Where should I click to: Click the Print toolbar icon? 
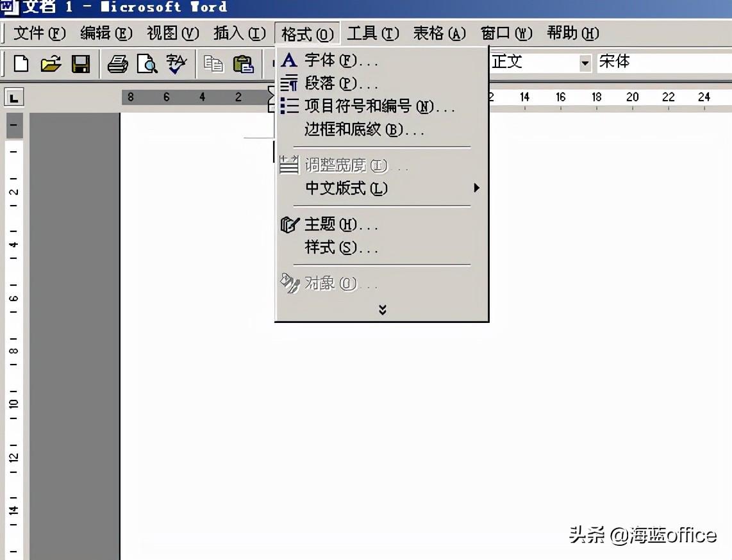[118, 63]
